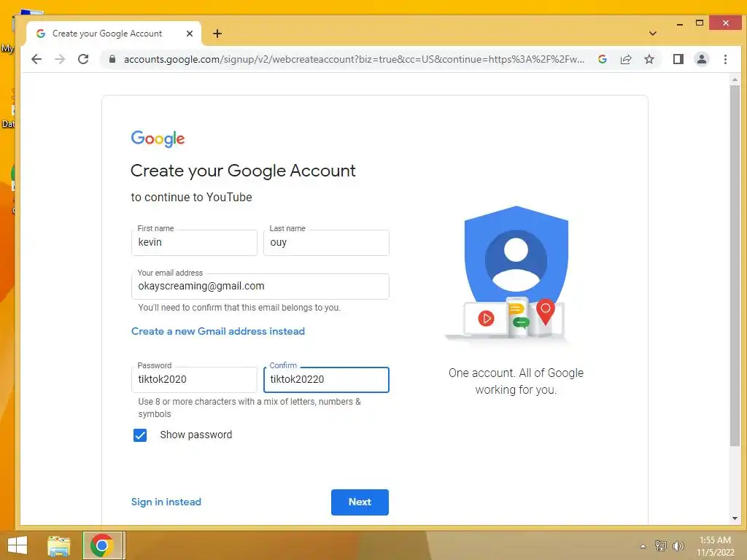Click the scrollbar down arrow
Screen dimensions: 747x560
(735, 518)
